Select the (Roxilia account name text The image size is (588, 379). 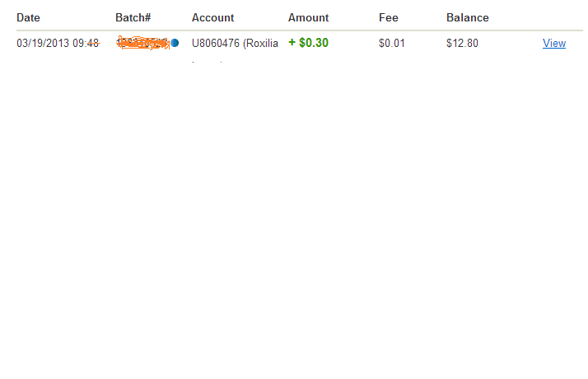[x=260, y=43]
